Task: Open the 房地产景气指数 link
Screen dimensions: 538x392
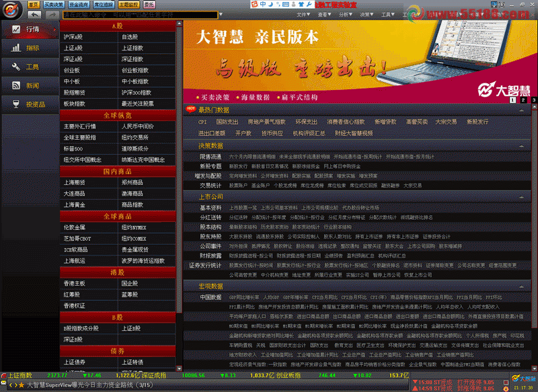Action: click(x=266, y=122)
